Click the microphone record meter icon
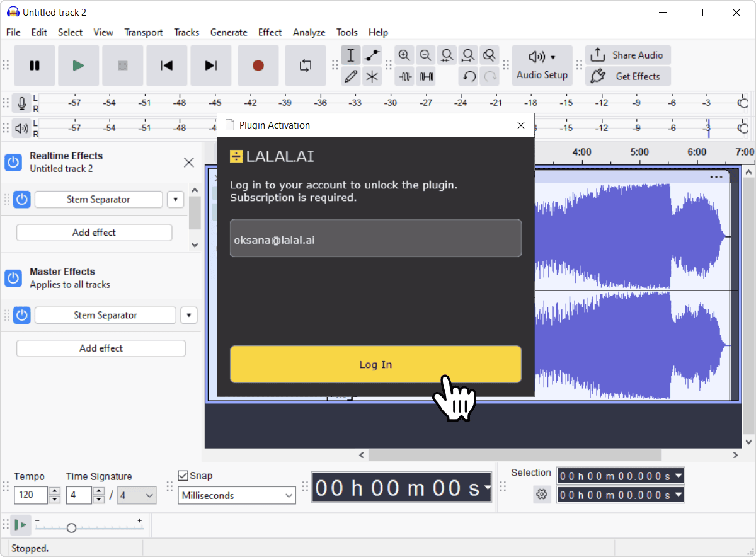The height and width of the screenshot is (557, 756). pos(22,103)
